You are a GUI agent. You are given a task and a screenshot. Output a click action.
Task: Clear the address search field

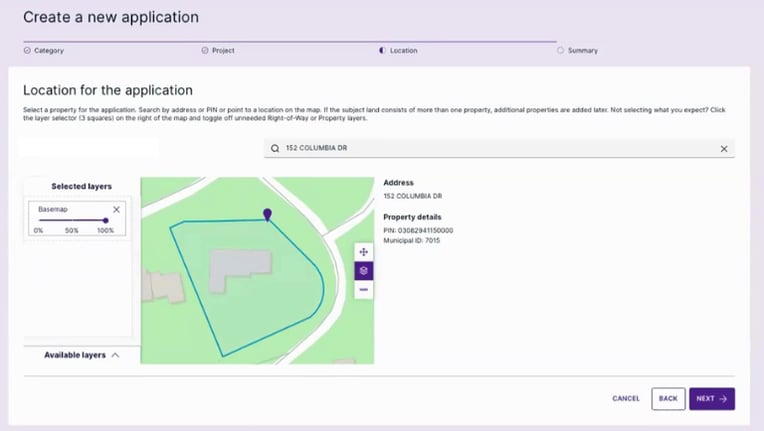724,148
